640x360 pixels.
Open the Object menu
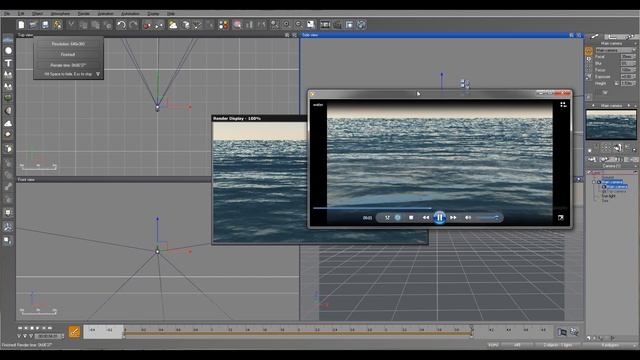[38, 13]
